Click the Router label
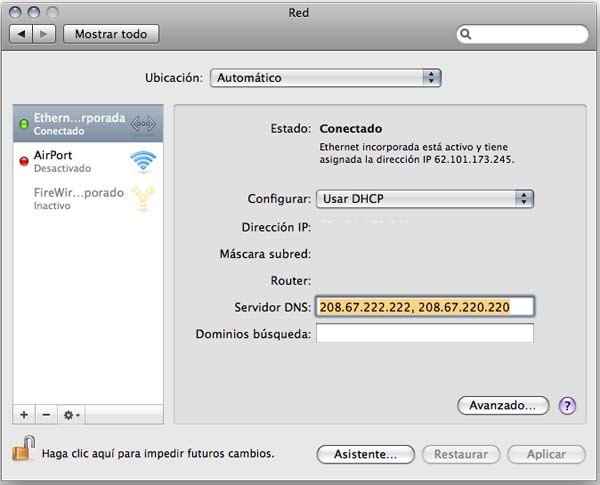600x485 pixels. coord(291,281)
